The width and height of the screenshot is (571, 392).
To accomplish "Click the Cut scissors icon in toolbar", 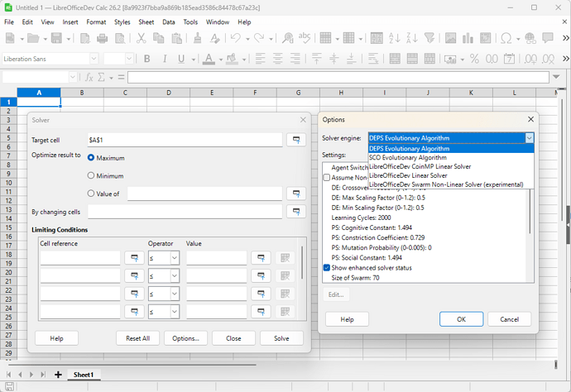I will point(142,38).
